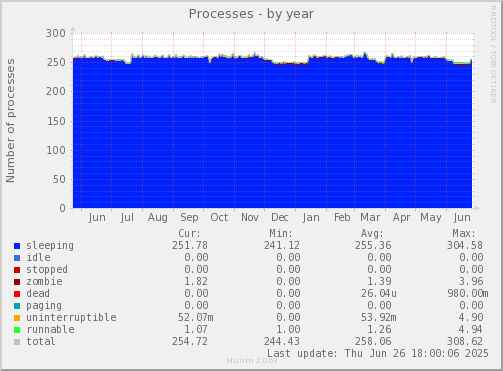Click sleeping maximum value 304.58
Viewport: 503px width, 371px height.
465,246
